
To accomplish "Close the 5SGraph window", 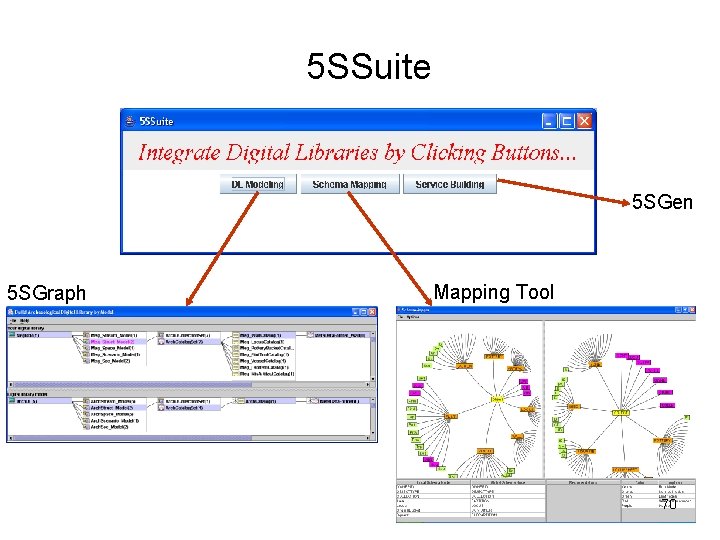I will pos(372,312).
